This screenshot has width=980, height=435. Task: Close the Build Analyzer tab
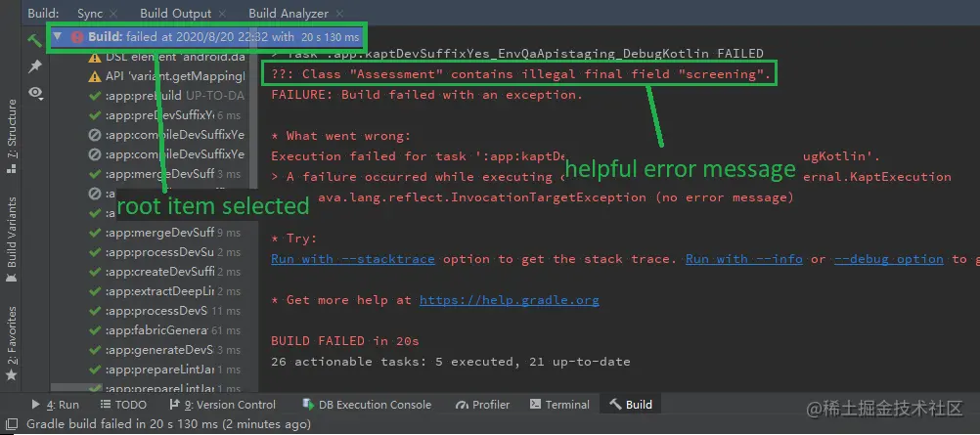coord(339,13)
